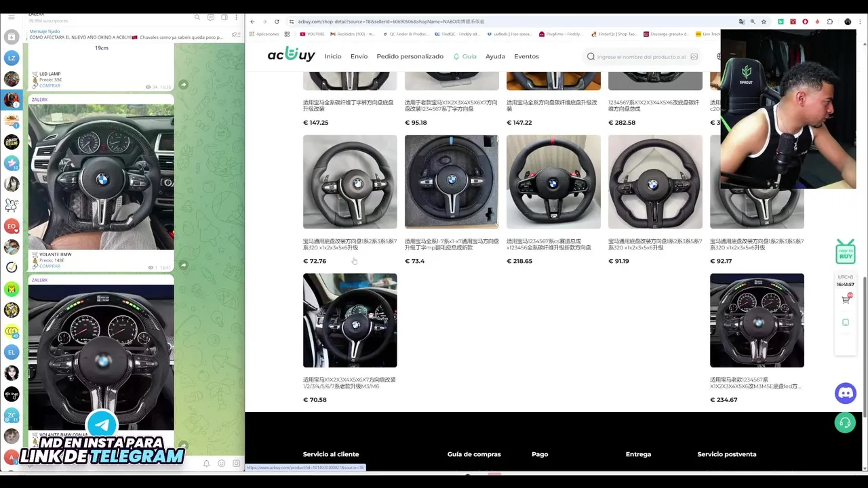Open Eventos menu item

point(526,56)
